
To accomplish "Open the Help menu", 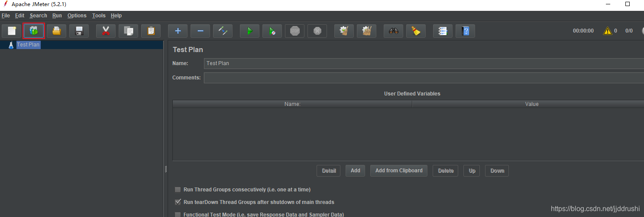I will [x=116, y=16].
